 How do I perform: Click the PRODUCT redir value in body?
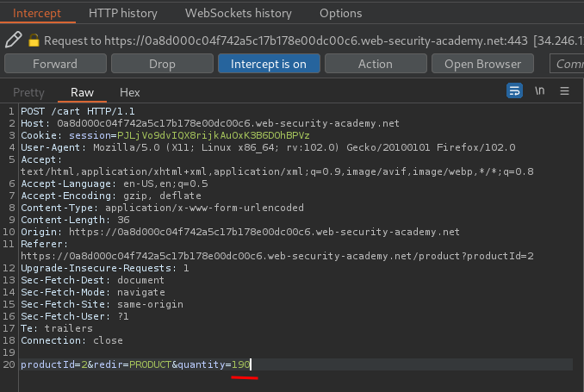pos(151,364)
